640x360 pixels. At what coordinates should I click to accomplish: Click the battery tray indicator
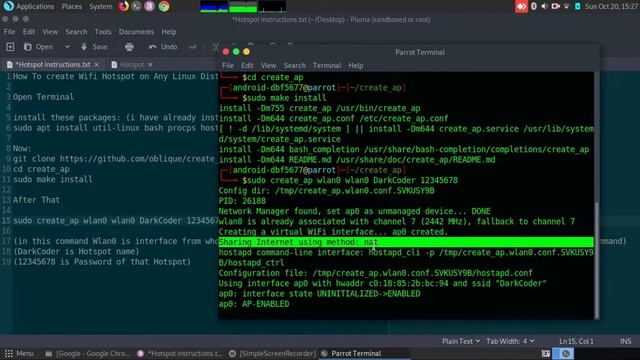pos(578,7)
